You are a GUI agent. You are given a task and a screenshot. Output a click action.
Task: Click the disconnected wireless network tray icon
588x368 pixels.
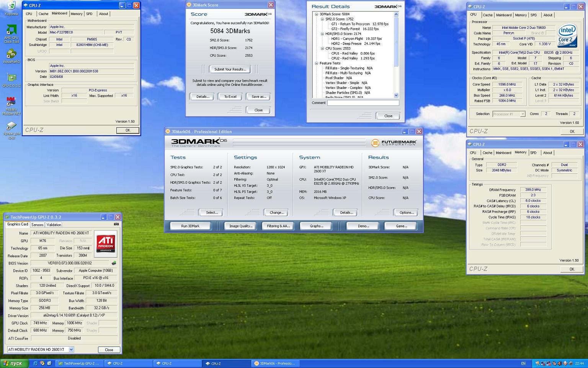coord(543,363)
